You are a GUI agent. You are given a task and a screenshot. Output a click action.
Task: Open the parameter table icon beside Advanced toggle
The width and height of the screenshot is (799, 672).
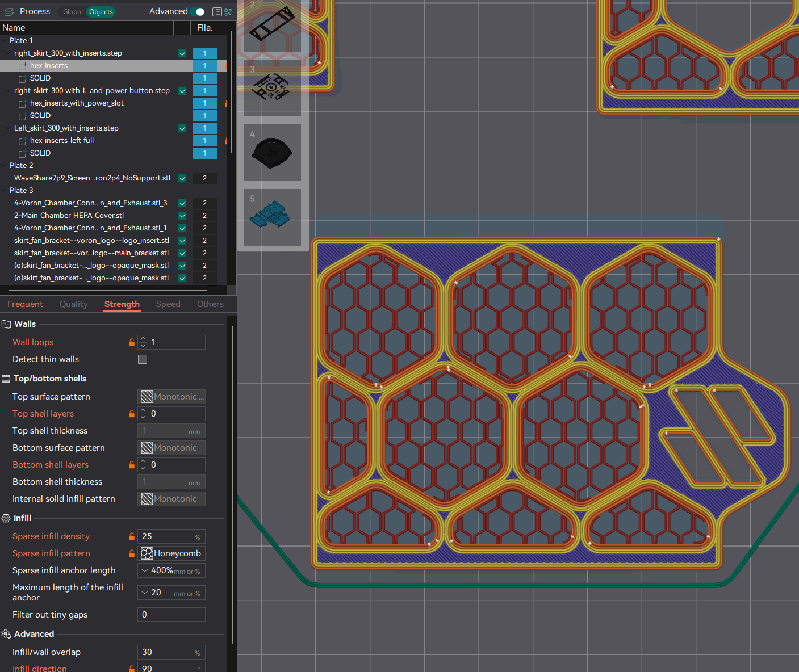(x=216, y=11)
